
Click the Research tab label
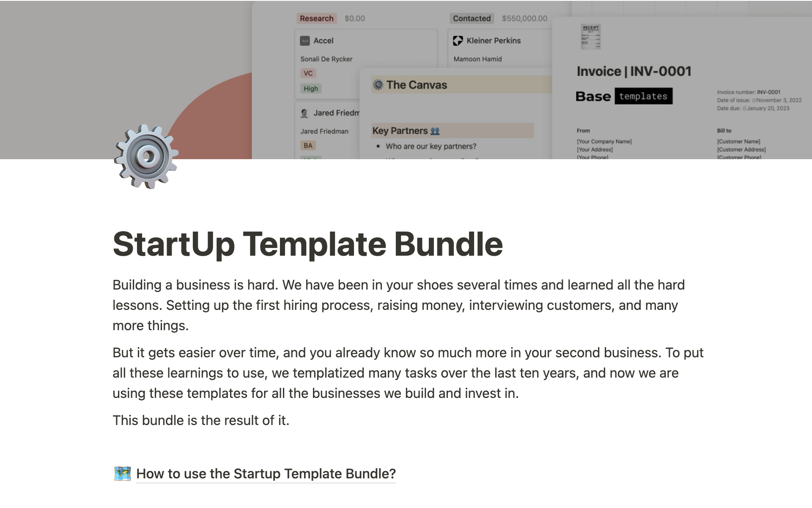pyautogui.click(x=316, y=19)
